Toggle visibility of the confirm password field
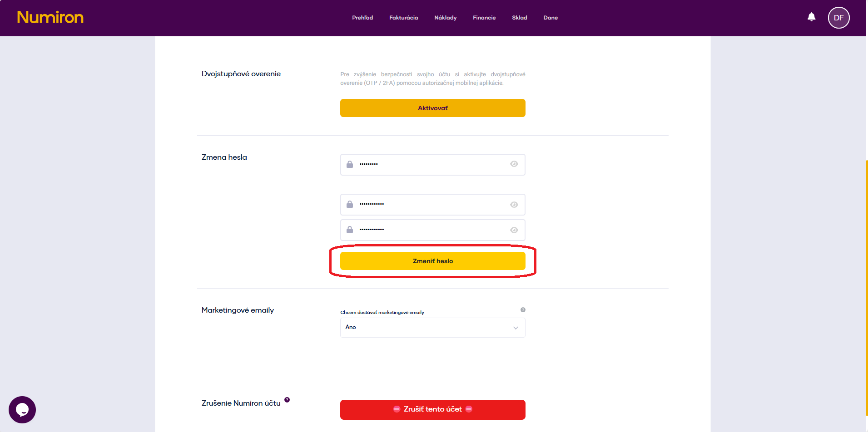Viewport: 868px width, 432px height. (x=514, y=230)
